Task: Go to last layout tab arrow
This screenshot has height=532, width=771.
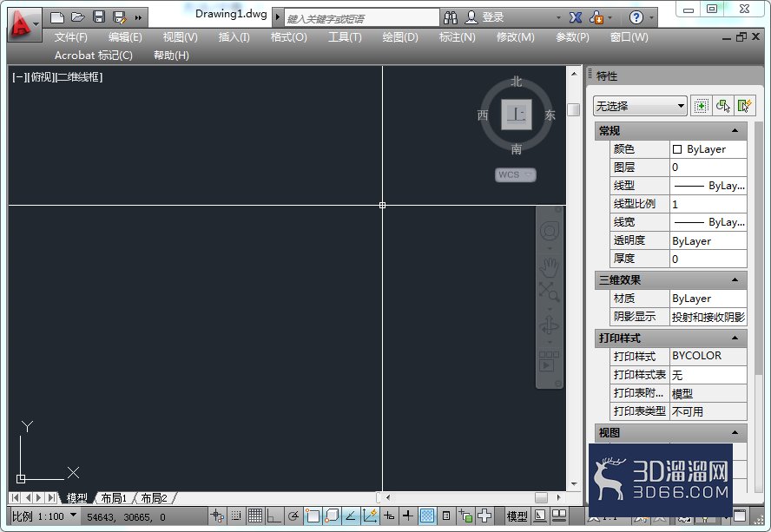Action: pos(51,497)
